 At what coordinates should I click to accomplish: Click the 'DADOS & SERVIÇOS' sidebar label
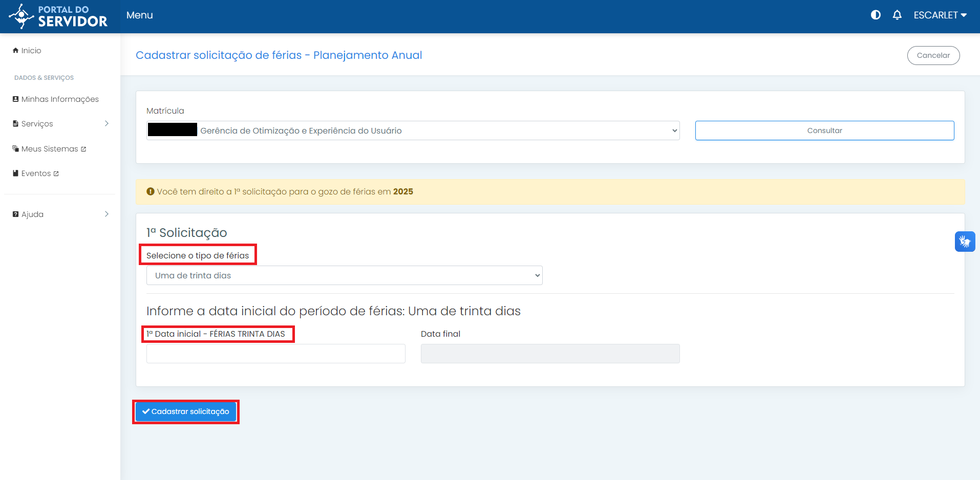click(x=44, y=78)
